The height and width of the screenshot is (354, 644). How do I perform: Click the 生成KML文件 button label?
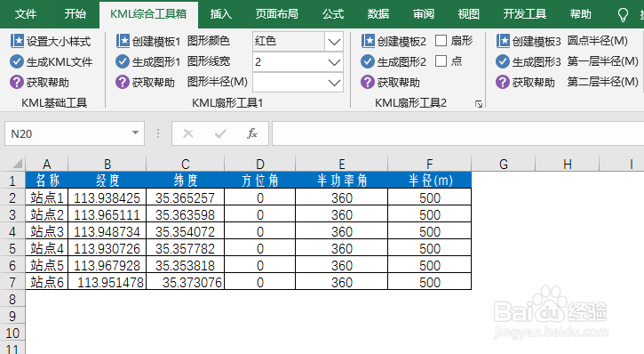click(x=60, y=62)
